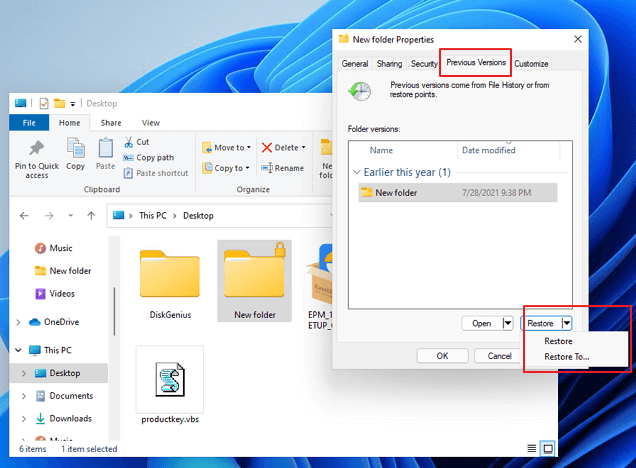This screenshot has height=468, width=636.
Task: Expand the Desktop tree node
Action: (24, 373)
